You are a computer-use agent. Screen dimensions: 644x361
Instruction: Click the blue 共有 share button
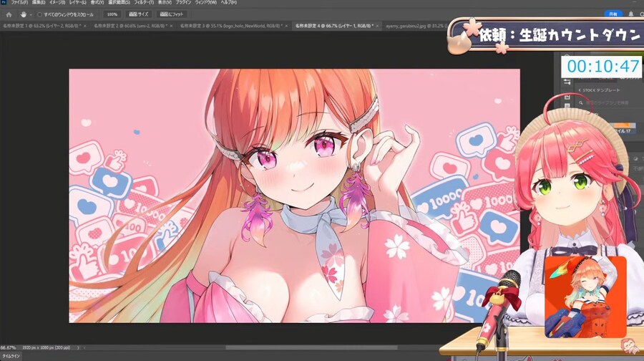point(613,14)
